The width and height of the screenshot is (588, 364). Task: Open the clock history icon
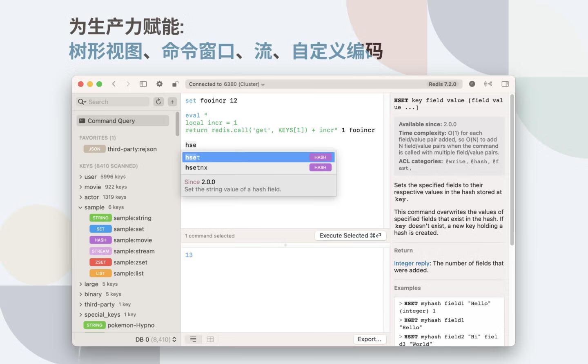coord(472,84)
